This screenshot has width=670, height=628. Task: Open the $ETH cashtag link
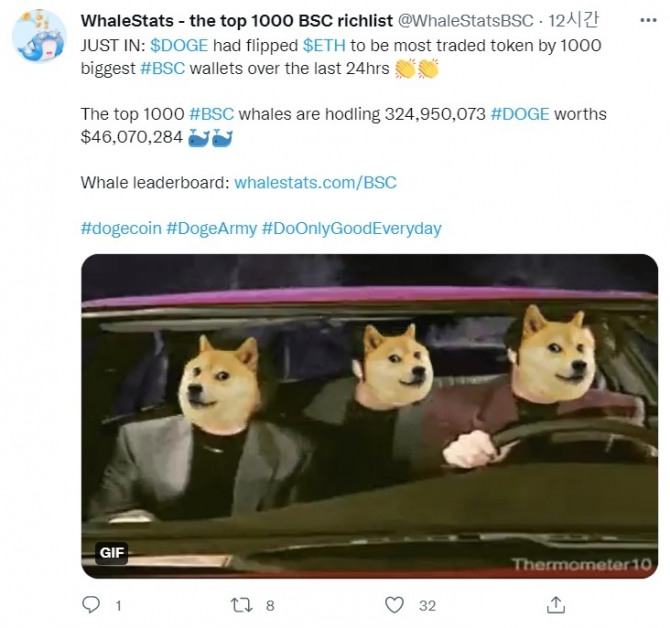tap(324, 45)
